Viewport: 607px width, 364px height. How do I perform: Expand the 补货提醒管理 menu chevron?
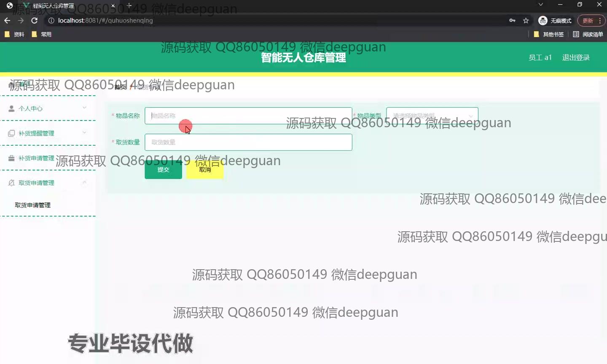(84, 133)
